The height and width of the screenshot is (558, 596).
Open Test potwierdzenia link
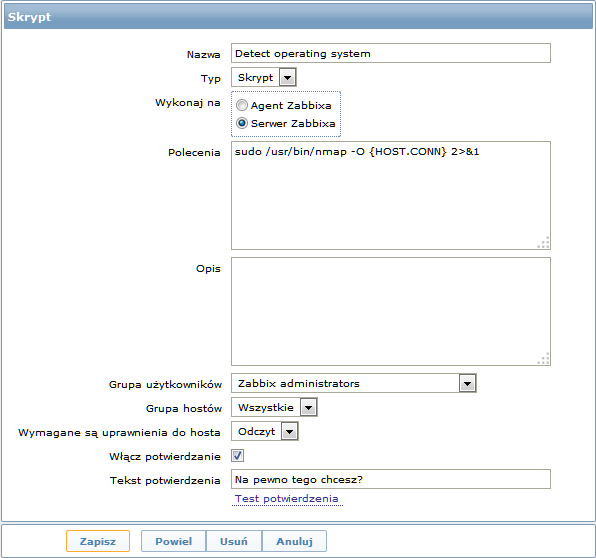tap(287, 499)
